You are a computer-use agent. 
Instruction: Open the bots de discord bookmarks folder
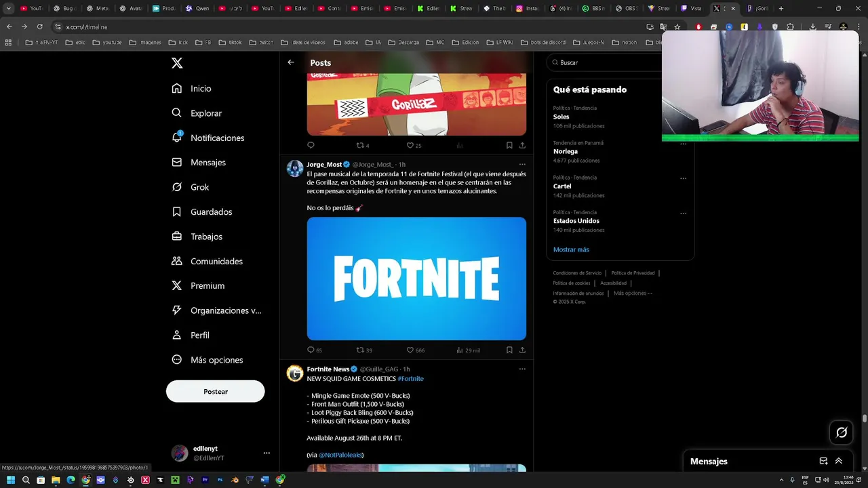(543, 42)
